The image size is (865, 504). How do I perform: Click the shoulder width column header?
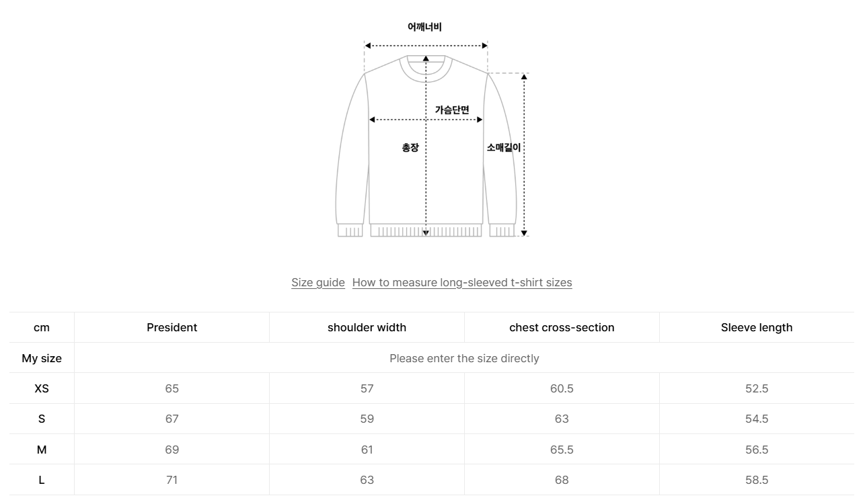tap(367, 327)
